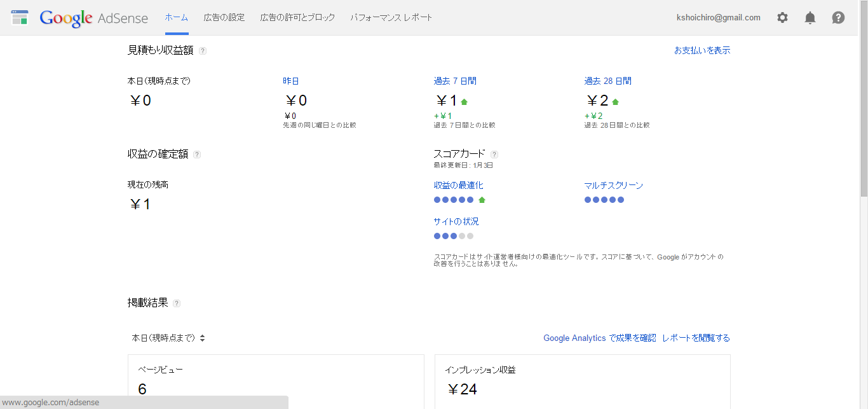The image size is (868, 409).
Task: Open the サイトの状況 scorecard link
Action: click(456, 221)
